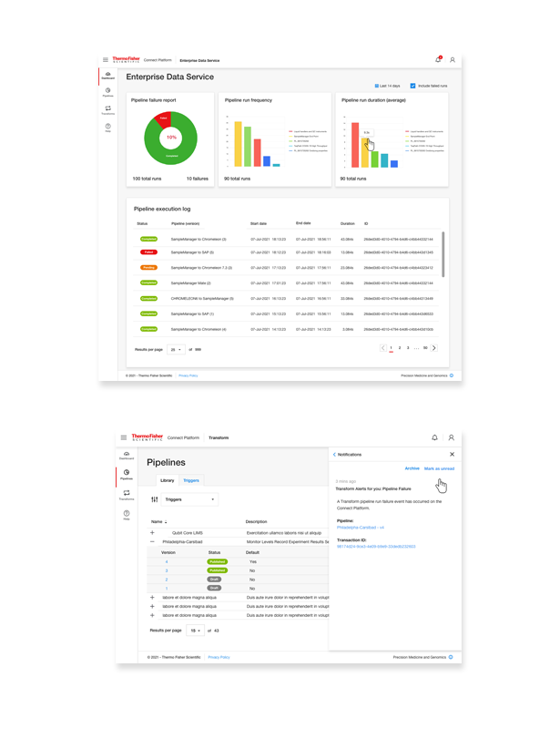
Task: Open hamburger menu in Enterprise Data Service header
Action: (106, 60)
